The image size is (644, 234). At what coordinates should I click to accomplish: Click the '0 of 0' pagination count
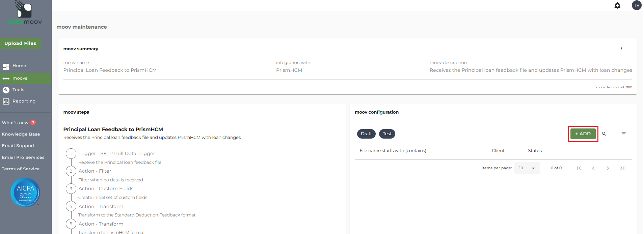tap(556, 168)
